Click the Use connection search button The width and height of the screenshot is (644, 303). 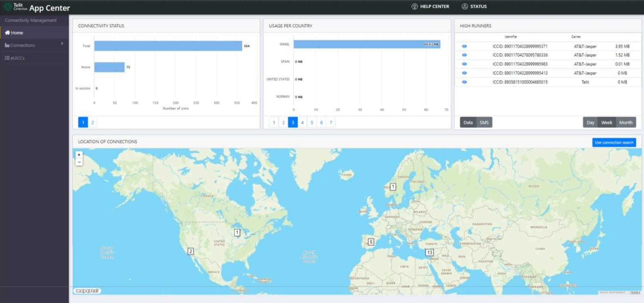coord(614,143)
